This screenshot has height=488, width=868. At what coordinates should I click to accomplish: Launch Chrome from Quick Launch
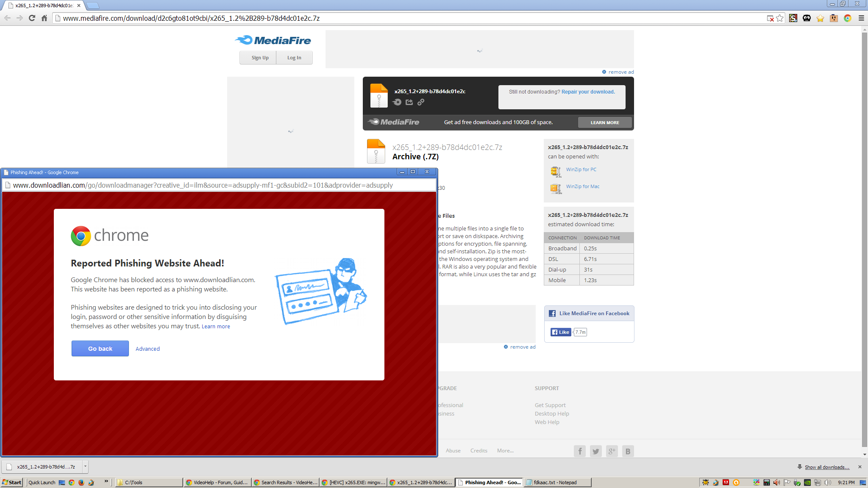click(x=71, y=482)
